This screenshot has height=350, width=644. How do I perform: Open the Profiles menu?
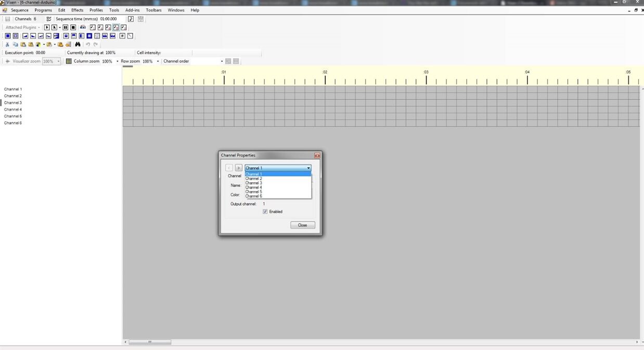96,10
